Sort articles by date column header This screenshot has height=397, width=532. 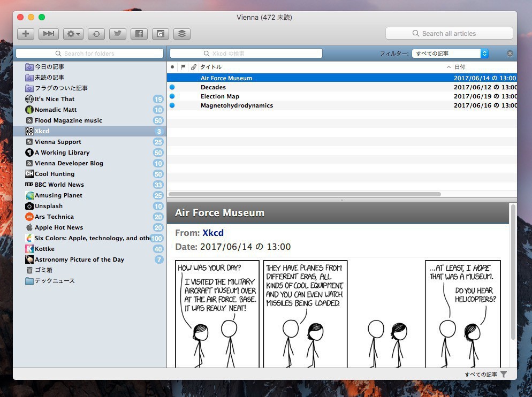[482, 67]
